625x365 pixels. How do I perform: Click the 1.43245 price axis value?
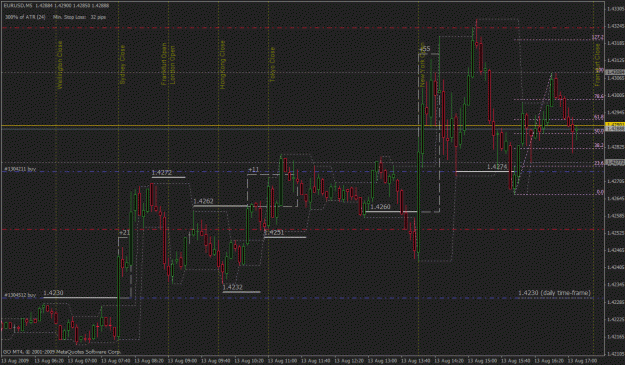[x=615, y=26]
